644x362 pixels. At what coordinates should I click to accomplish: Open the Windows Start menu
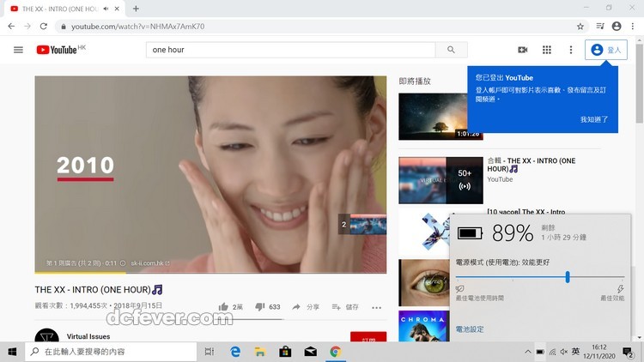(12, 352)
